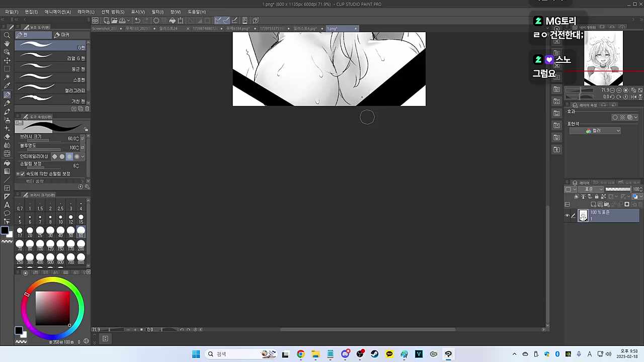This screenshot has height=362, width=644.
Task: Select the Eyedropper tool
Action: (x=7, y=86)
